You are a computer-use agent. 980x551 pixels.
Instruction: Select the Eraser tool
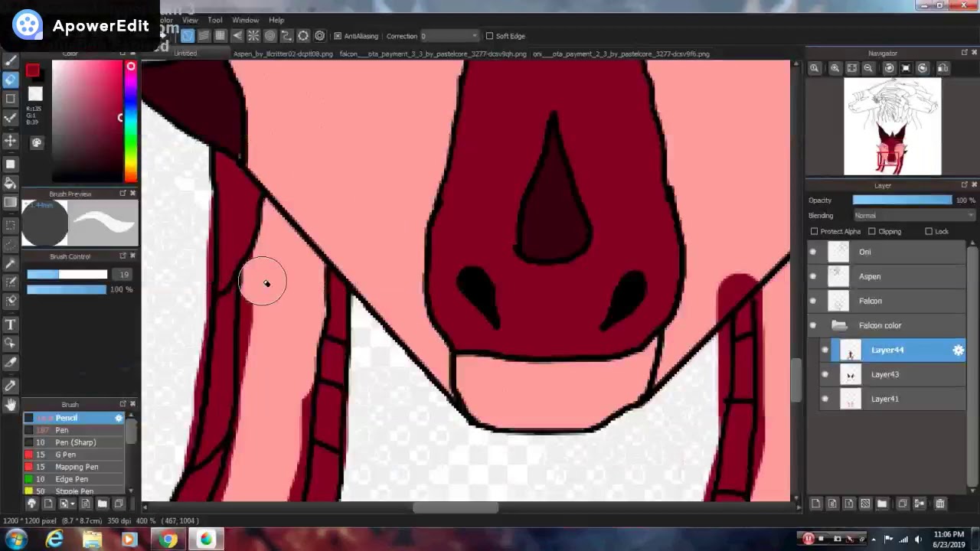pyautogui.click(x=11, y=80)
